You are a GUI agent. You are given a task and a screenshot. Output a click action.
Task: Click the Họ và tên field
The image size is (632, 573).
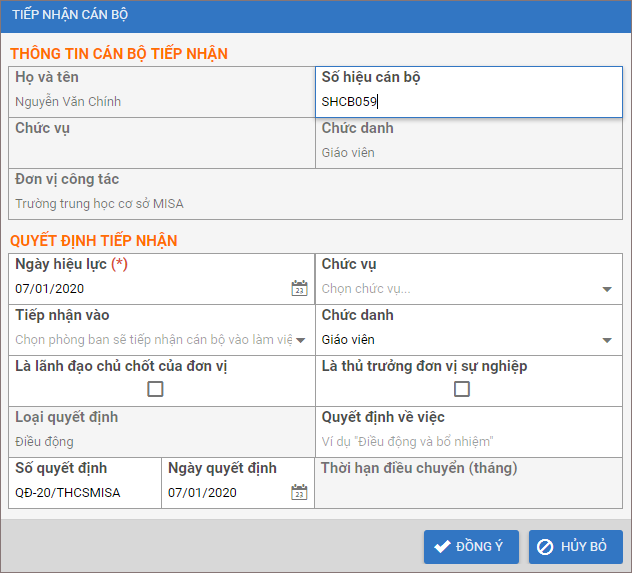(x=160, y=101)
